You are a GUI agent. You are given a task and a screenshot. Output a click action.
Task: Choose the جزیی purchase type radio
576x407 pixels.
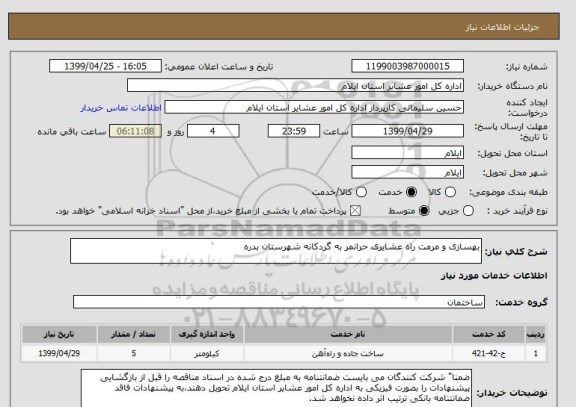(468, 211)
